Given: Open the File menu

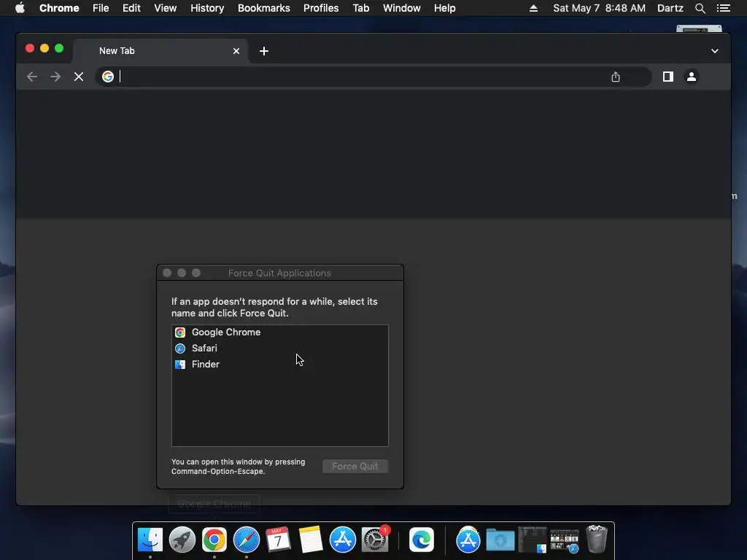Looking at the screenshot, I should point(101,8).
